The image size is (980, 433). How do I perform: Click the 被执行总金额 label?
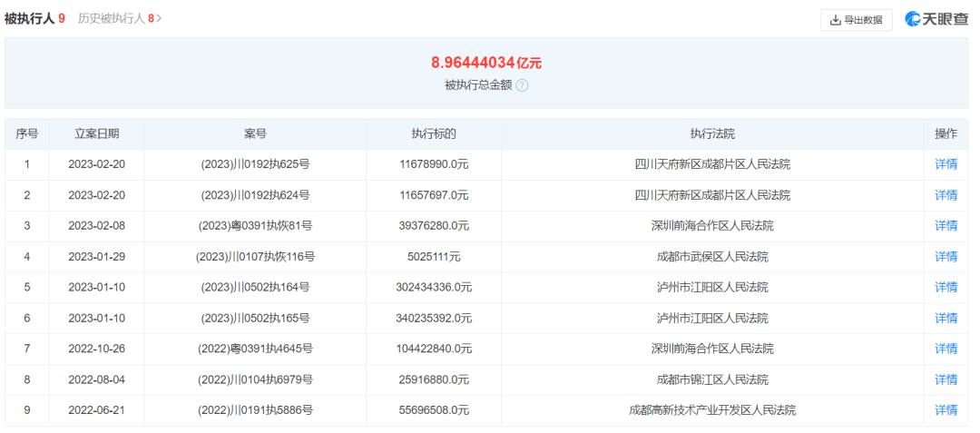pos(478,85)
